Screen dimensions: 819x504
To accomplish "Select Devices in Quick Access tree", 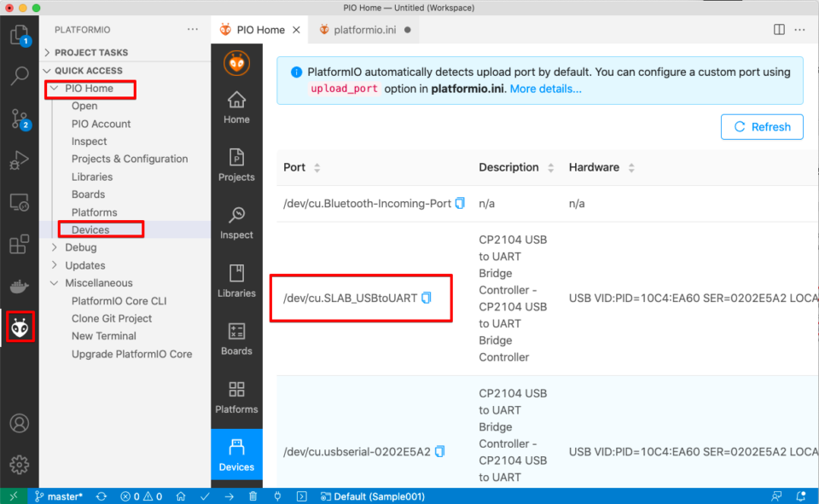I will coord(90,229).
